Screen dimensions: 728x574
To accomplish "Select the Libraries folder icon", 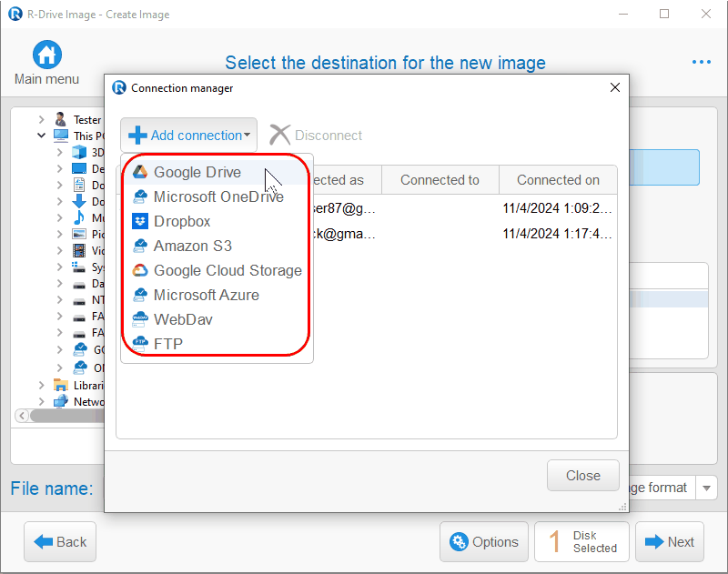I will pos(61,385).
